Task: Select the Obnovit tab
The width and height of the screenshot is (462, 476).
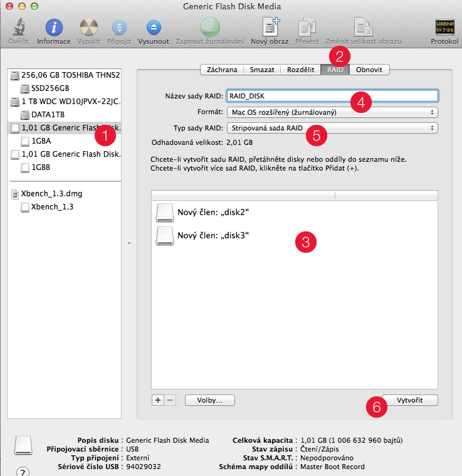Action: (x=370, y=70)
